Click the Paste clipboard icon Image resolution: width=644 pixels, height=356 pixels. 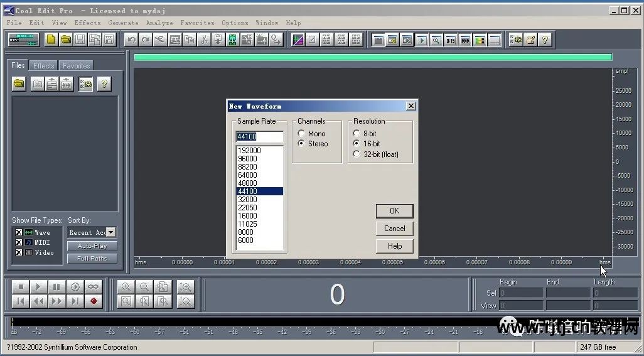tap(218, 40)
